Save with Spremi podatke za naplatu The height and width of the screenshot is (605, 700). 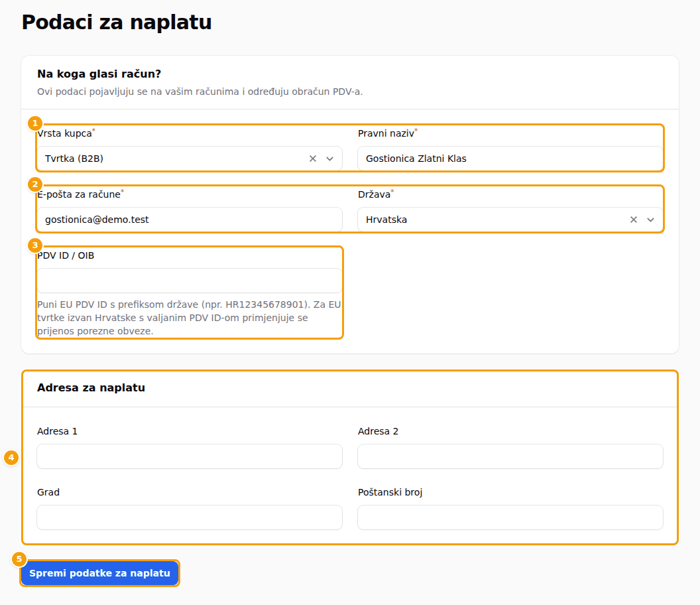[x=99, y=573]
